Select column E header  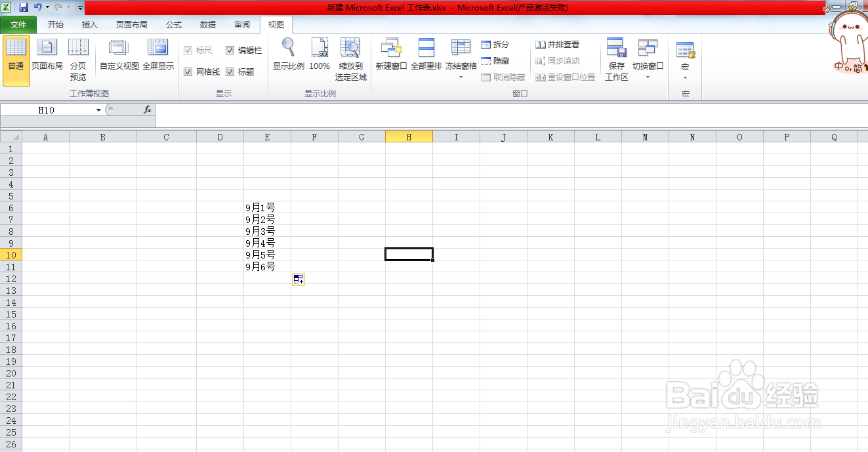pos(267,136)
